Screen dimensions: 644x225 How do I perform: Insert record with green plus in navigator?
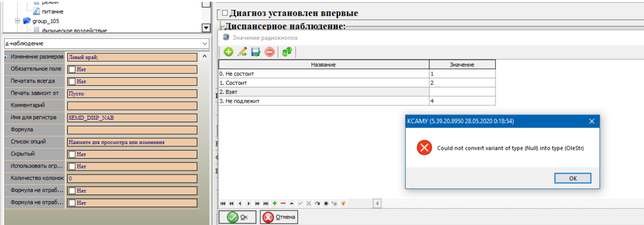click(275, 204)
